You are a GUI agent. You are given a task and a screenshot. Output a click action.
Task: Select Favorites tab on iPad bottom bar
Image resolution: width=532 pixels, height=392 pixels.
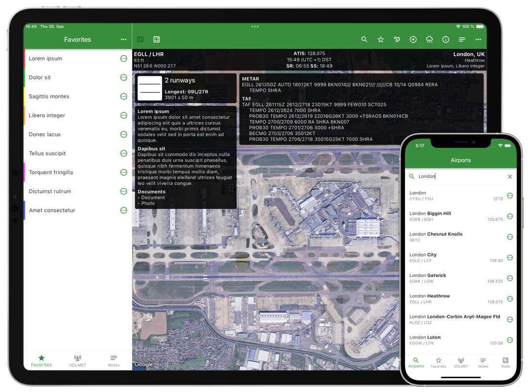click(42, 361)
